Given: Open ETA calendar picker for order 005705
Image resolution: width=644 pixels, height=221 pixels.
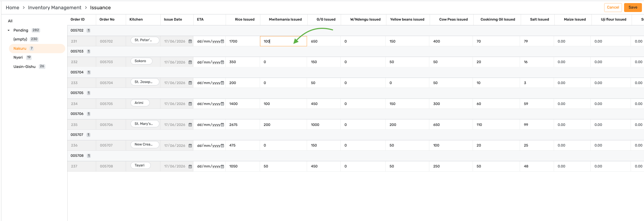Looking at the screenshot, I should (x=222, y=104).
